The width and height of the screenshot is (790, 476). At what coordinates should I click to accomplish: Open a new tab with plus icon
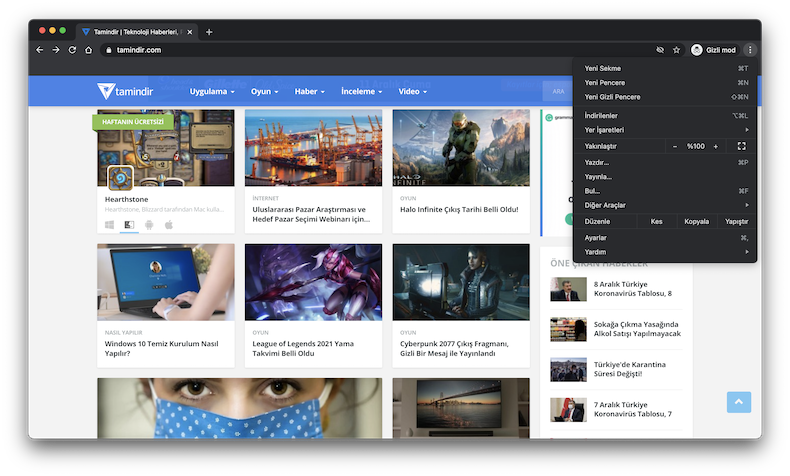[x=209, y=32]
